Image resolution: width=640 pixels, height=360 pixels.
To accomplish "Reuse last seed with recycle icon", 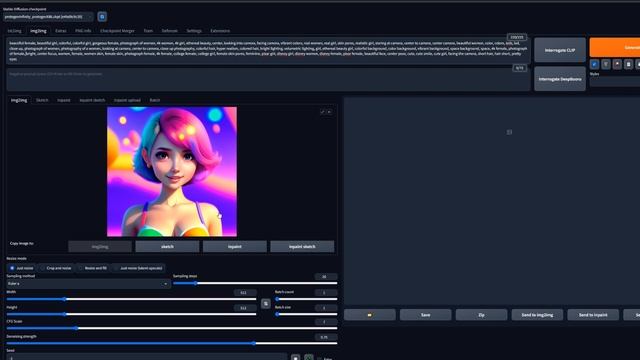I will click(309, 358).
